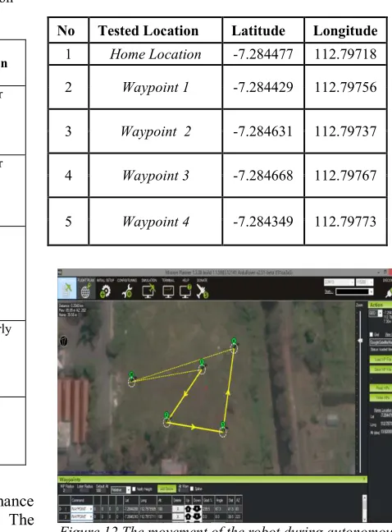392x532 pixels.
Task: Open the Donate airplane icon
Action: pyautogui.click(x=203, y=291)
